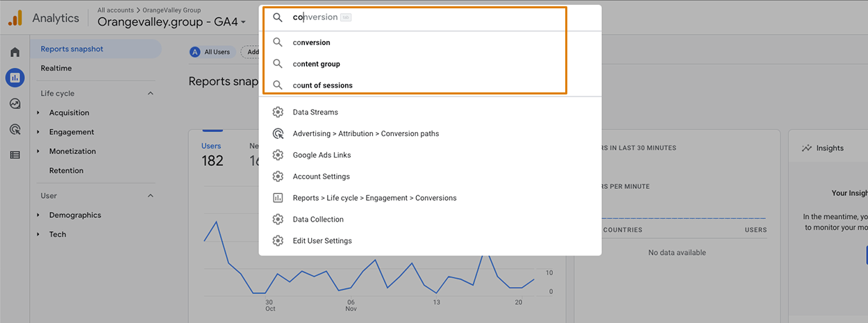Go to Google Ads Links result
Viewport: 868px width, 323px height.
point(430,155)
